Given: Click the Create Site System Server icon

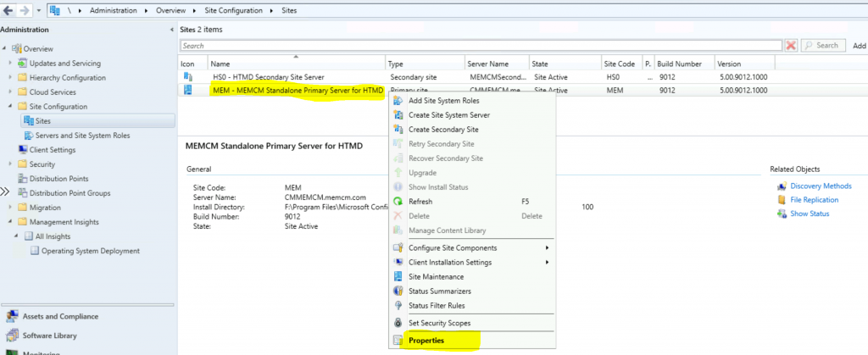Looking at the screenshot, I should (398, 115).
